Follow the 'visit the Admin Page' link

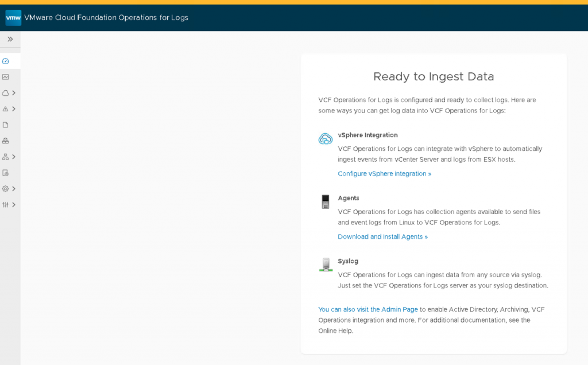click(x=368, y=309)
